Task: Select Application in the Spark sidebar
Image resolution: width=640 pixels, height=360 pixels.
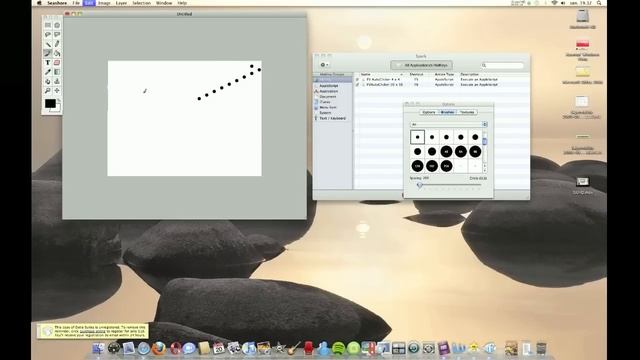Action: point(329,91)
